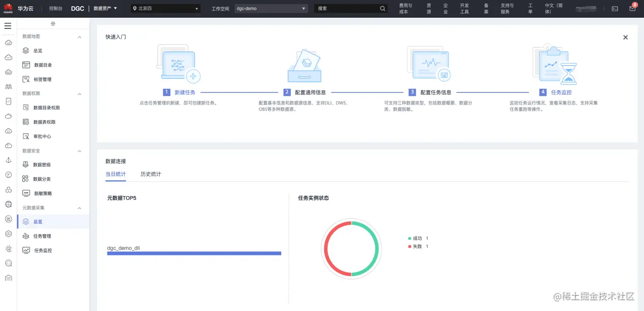Image resolution: width=644 pixels, height=311 pixels.
Task: Toggle the green 成功 legend entry
Action: point(418,238)
